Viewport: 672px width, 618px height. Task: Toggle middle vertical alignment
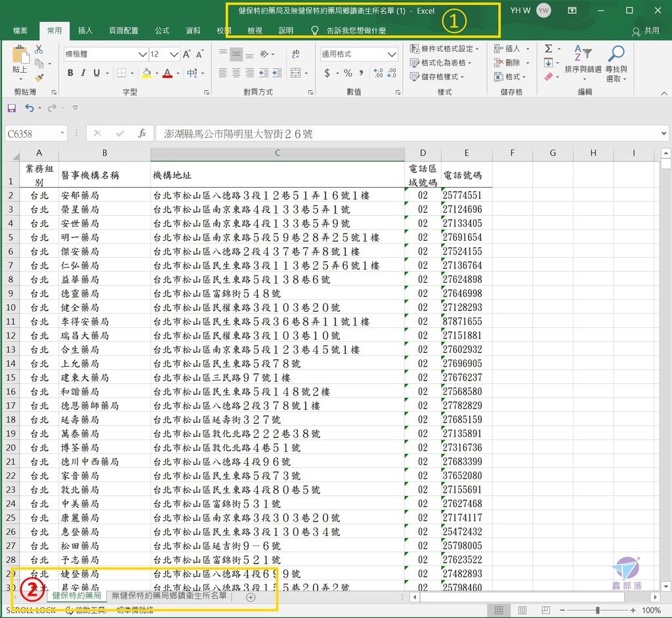click(237, 54)
